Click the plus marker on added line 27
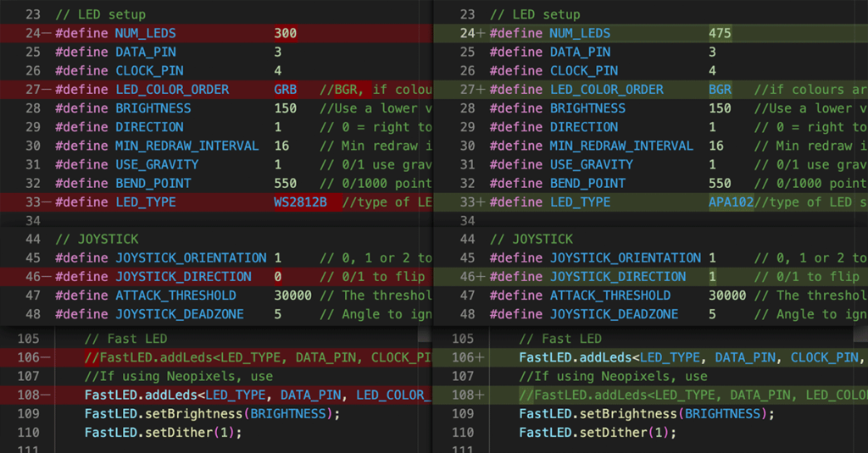868x453 pixels. (x=481, y=90)
